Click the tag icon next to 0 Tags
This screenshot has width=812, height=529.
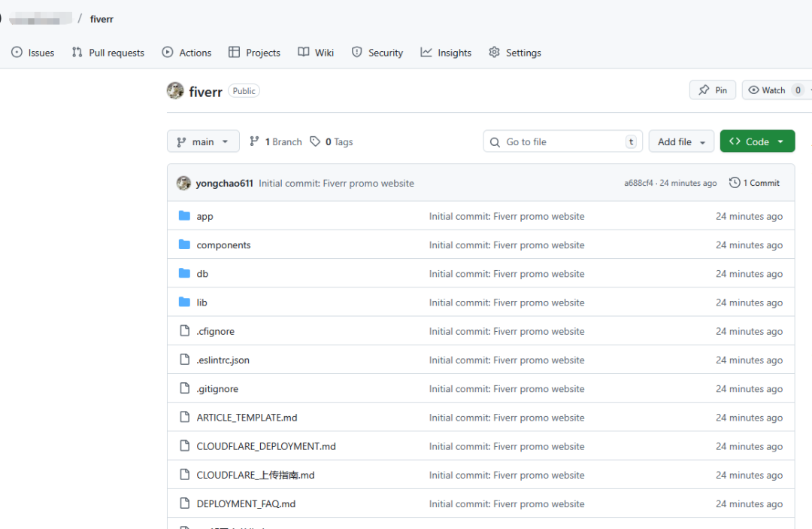tap(315, 141)
